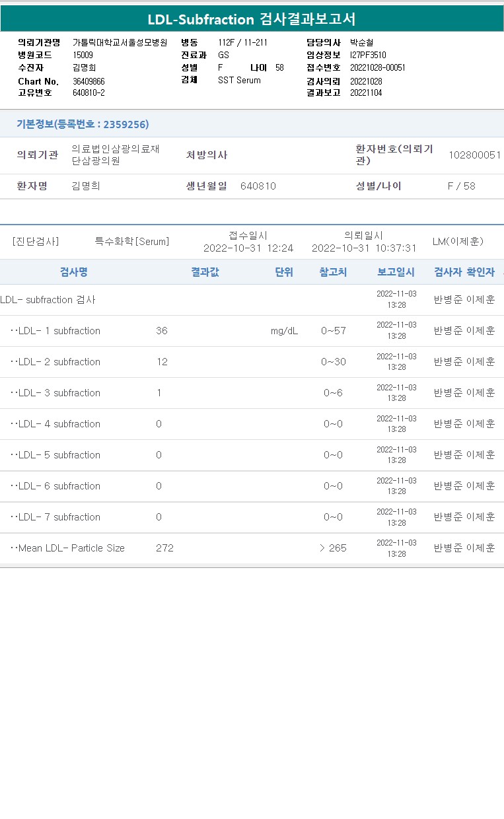Click ward value 112F / 11-211
504x819 pixels.
(242, 42)
